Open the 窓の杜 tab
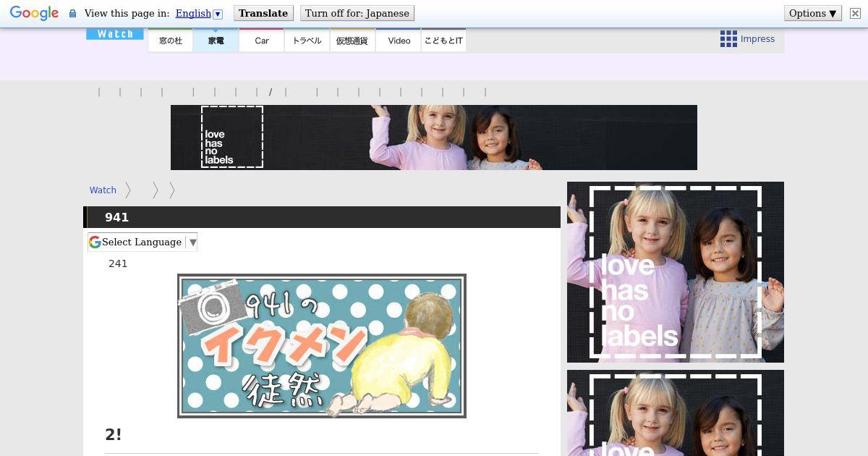868x456 pixels. click(171, 41)
